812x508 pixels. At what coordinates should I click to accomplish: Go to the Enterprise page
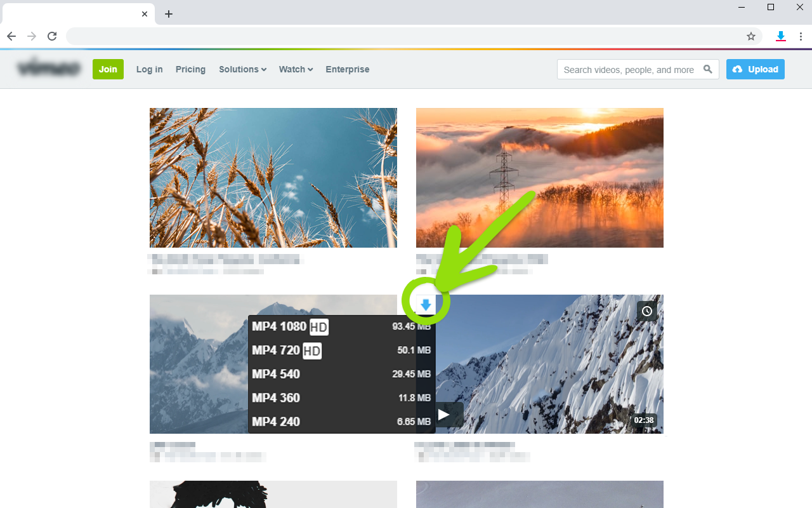point(347,69)
